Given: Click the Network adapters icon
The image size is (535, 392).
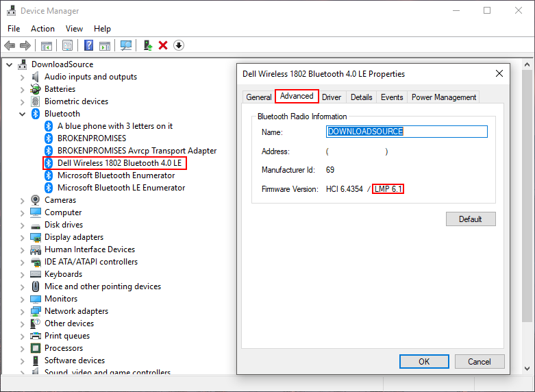Looking at the screenshot, I should pyautogui.click(x=36, y=311).
